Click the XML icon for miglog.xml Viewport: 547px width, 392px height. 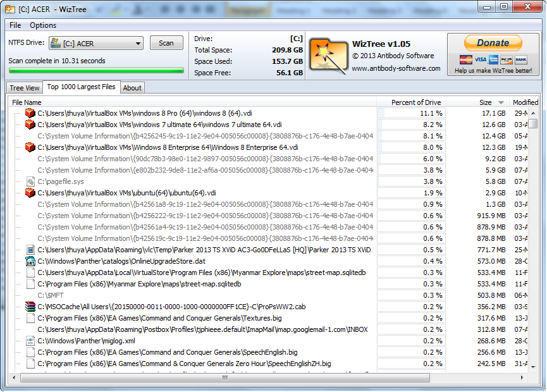click(x=30, y=341)
